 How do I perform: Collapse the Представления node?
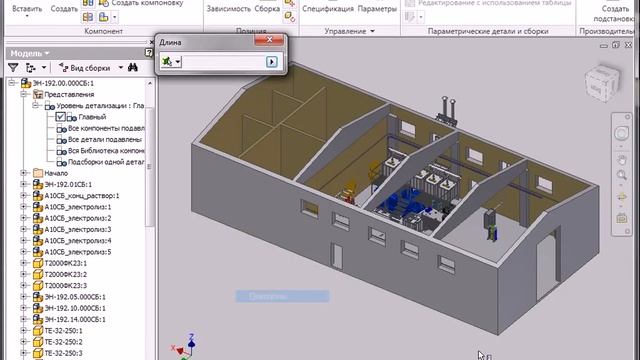tap(24, 94)
